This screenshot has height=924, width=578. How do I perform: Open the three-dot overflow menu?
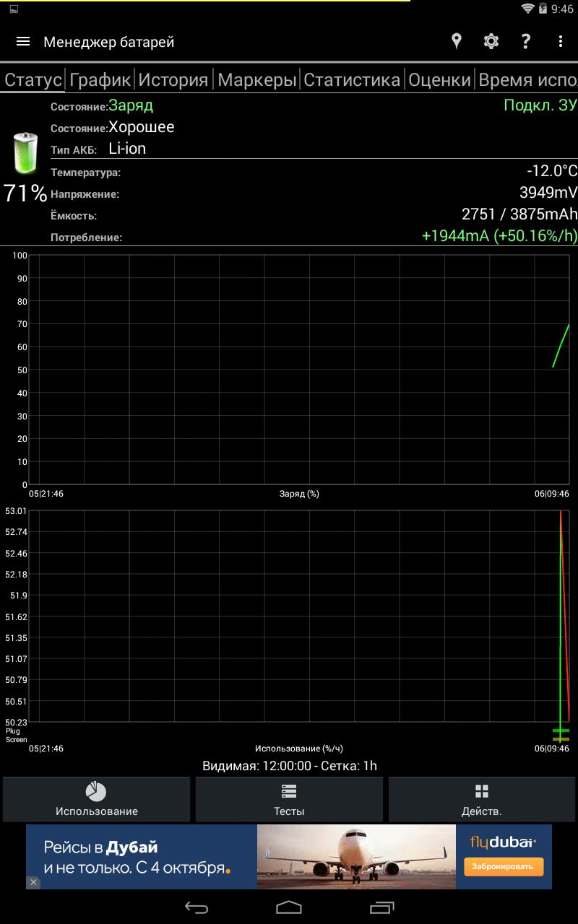[x=561, y=41]
